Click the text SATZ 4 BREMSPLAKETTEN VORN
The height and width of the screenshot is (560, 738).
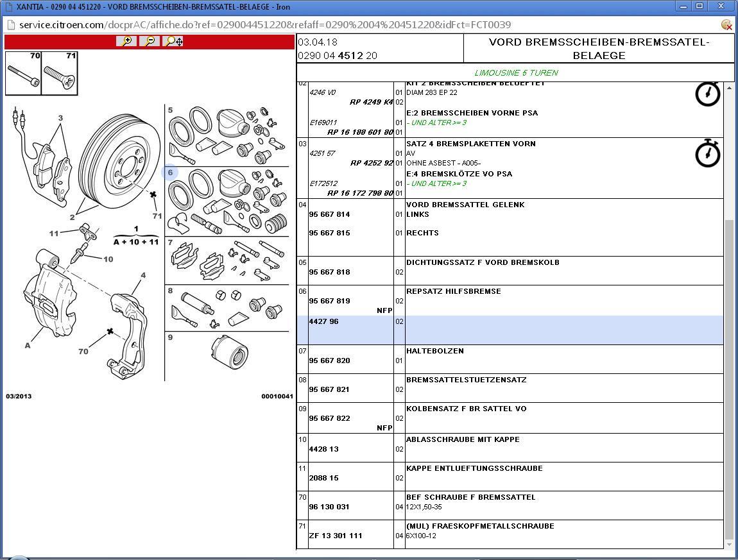[471, 144]
